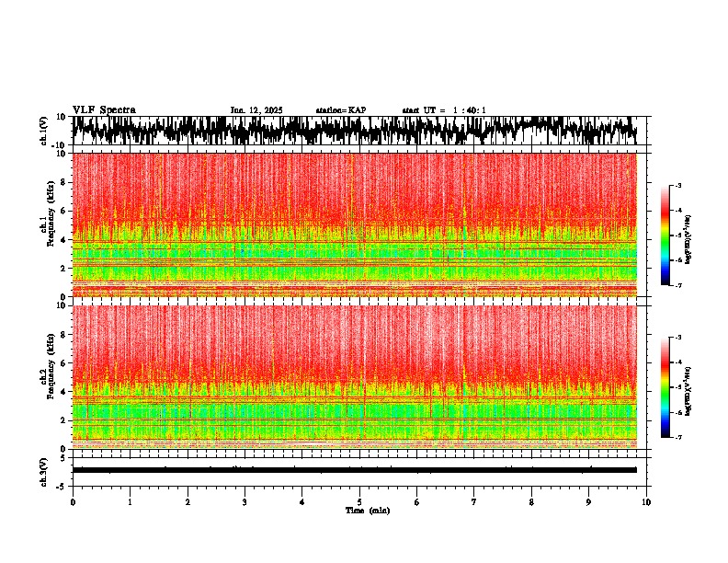The image size is (728, 563).
Task: Click the log(PSD) label beside ch.1 color bar
Action: [x=688, y=240]
